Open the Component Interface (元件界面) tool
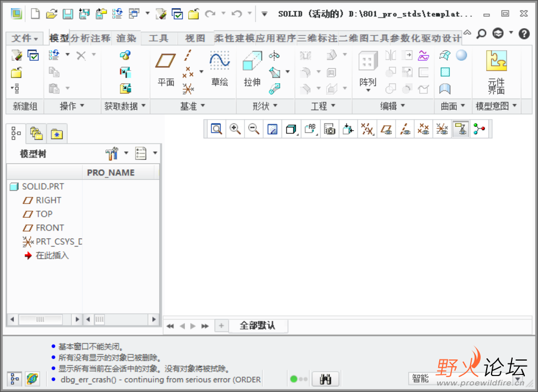The height and width of the screenshot is (392, 538). tap(496, 72)
